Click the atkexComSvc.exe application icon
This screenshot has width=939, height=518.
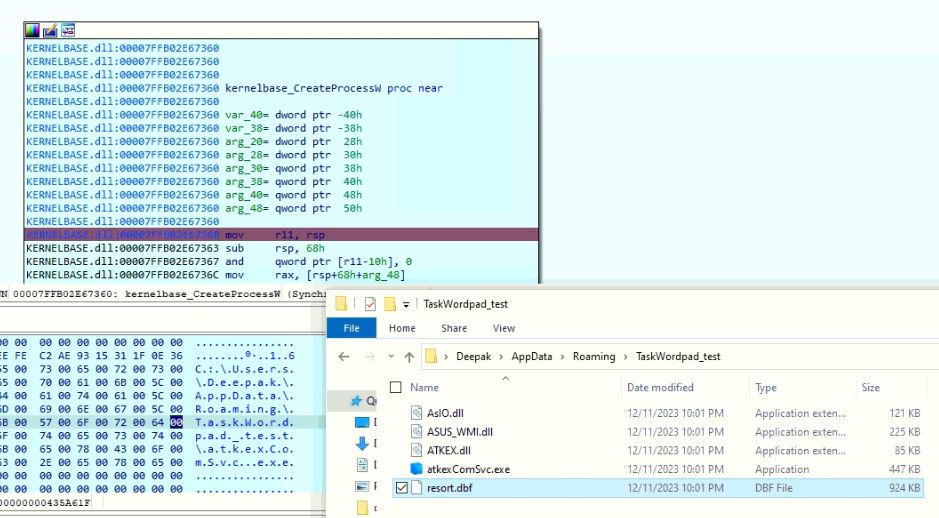(416, 469)
